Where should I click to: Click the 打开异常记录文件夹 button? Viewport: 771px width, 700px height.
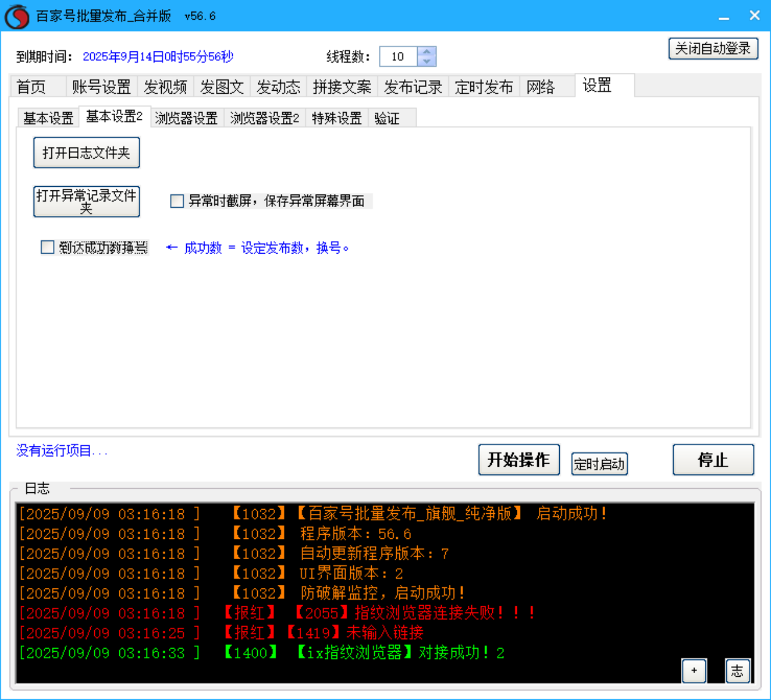tap(86, 201)
